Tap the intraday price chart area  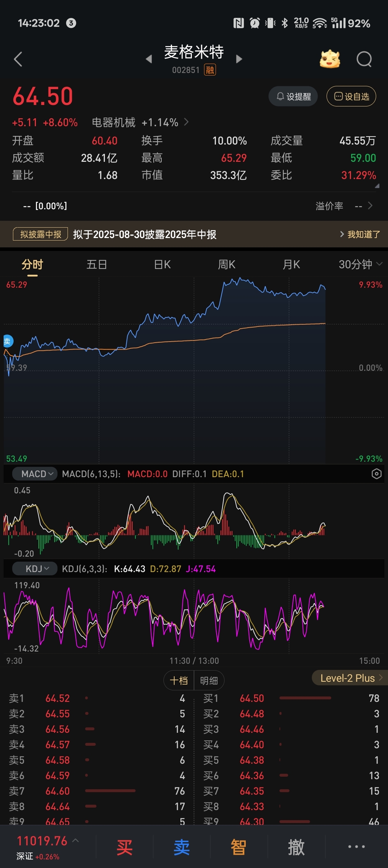pyautogui.click(x=194, y=370)
